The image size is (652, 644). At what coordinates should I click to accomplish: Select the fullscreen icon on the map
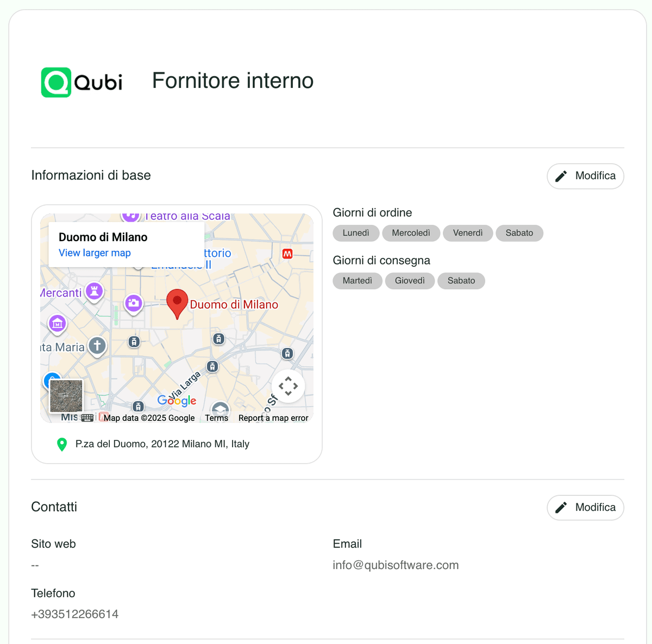(289, 386)
